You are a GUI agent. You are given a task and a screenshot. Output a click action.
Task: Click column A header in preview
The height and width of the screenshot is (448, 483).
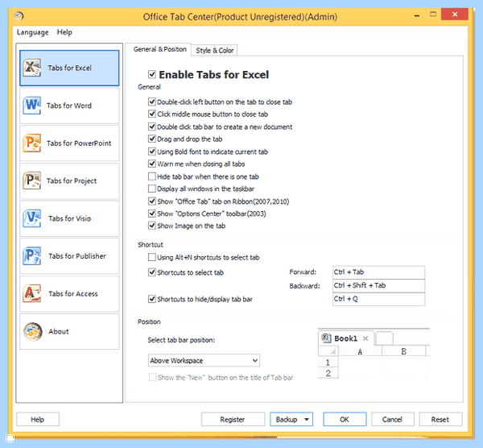[360, 351]
